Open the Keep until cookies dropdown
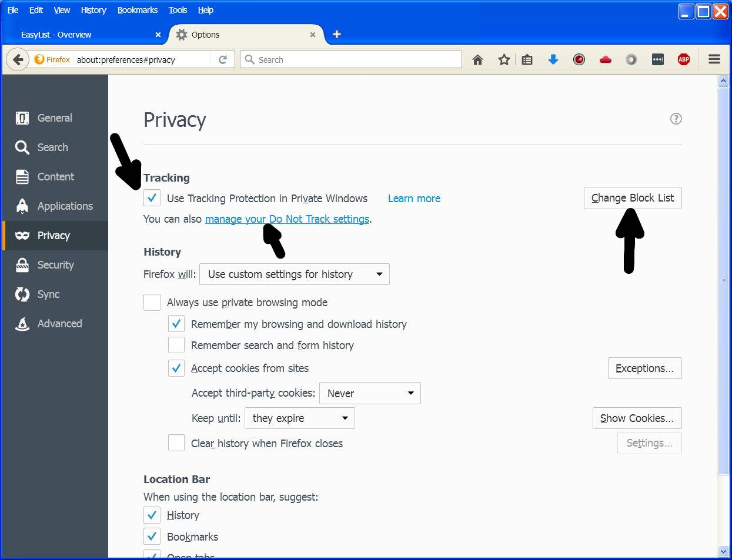Viewport: 732px width, 560px height. pyautogui.click(x=300, y=418)
